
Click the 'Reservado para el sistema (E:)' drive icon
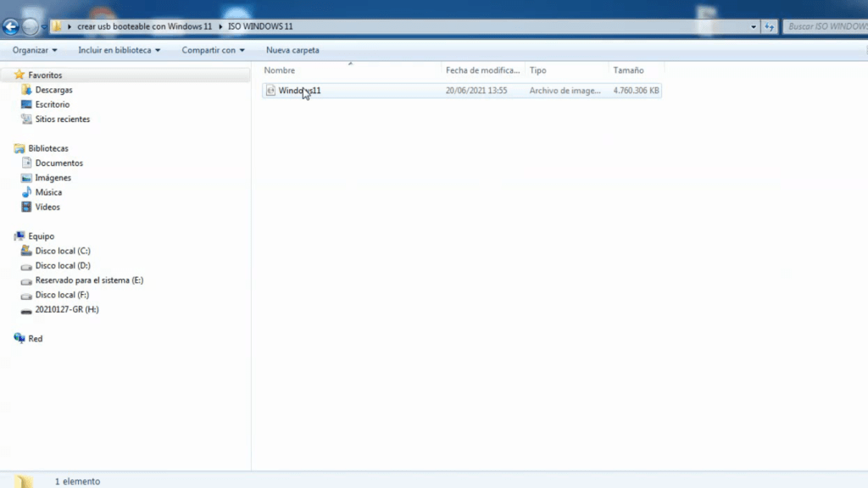pos(26,281)
